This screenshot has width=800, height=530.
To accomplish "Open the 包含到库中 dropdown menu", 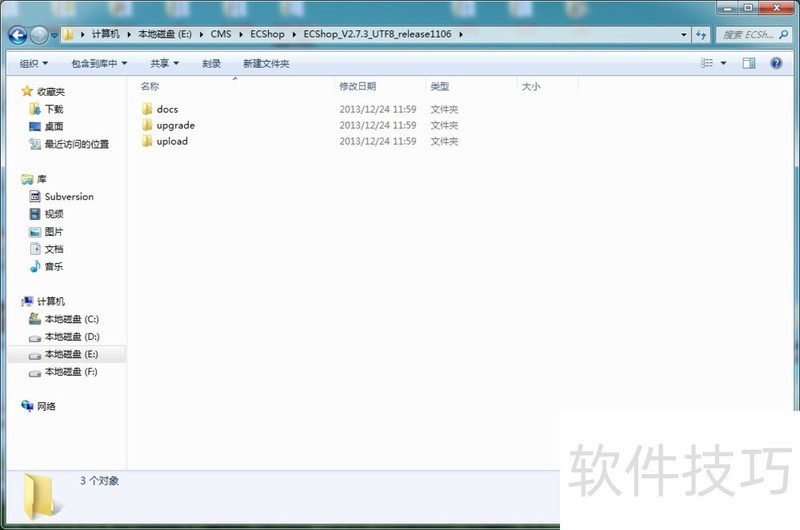I will (x=99, y=63).
